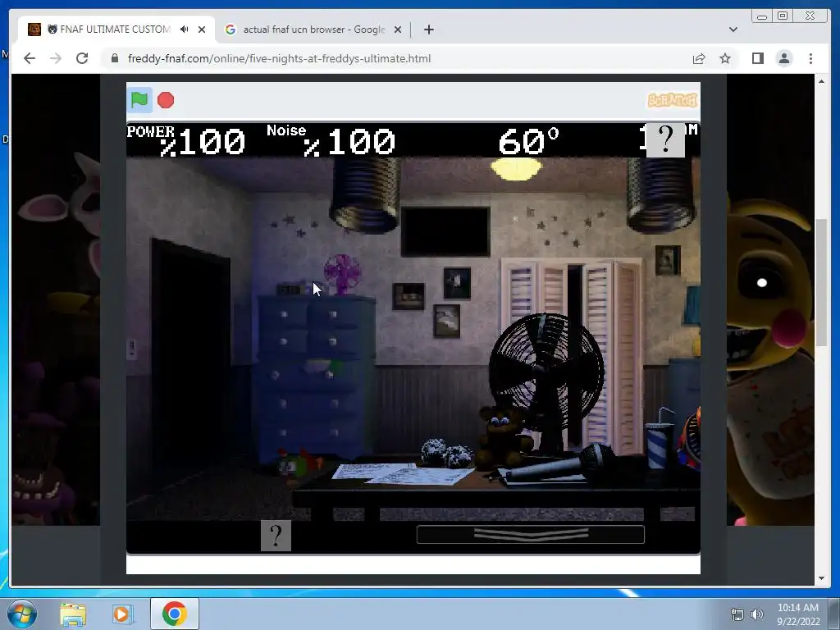The image size is (840, 630).
Task: Expand the tab search dropdown arrow
Action: (733, 30)
